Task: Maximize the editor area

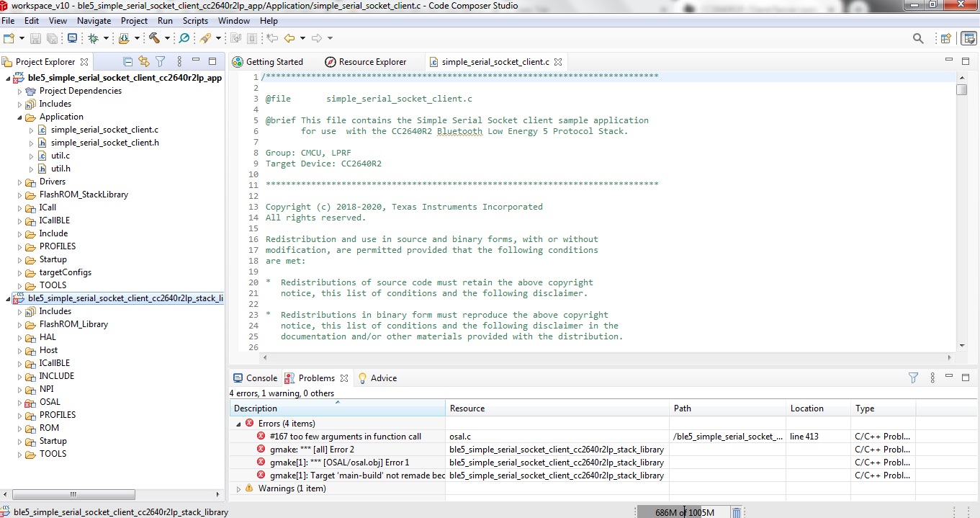Action: click(967, 61)
